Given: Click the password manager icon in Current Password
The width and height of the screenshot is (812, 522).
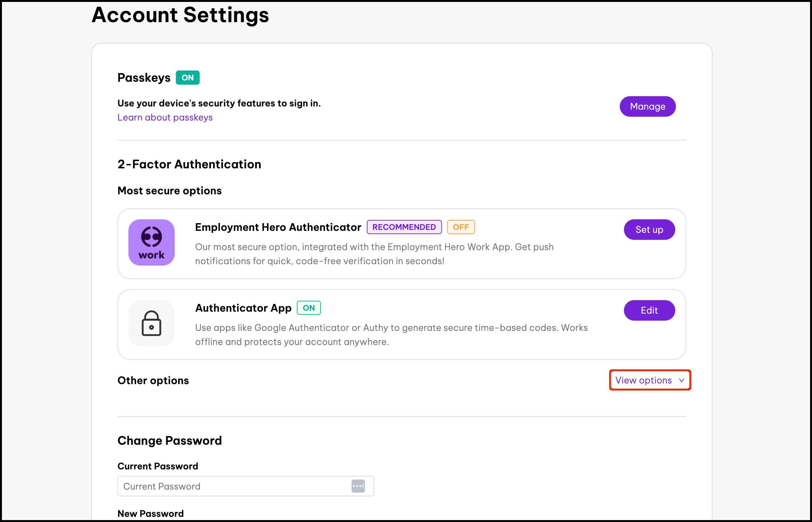Looking at the screenshot, I should coord(358,486).
